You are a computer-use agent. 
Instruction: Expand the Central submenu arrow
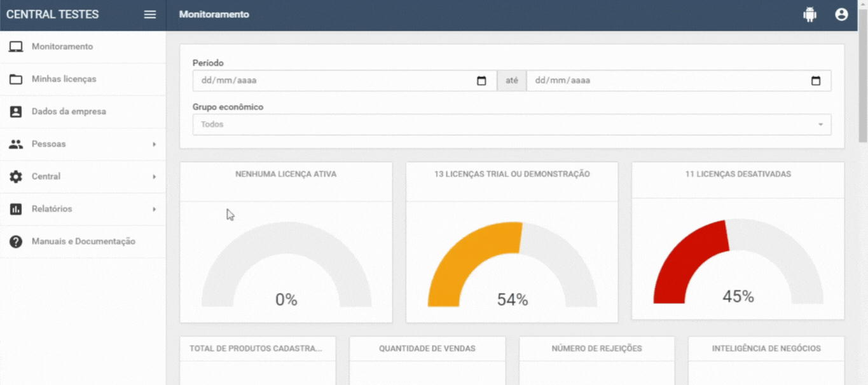[x=154, y=177]
